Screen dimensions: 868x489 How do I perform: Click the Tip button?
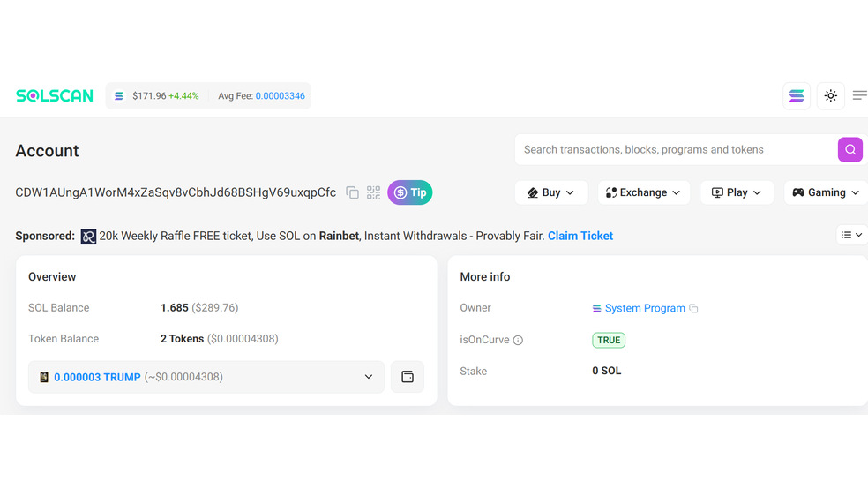(409, 192)
